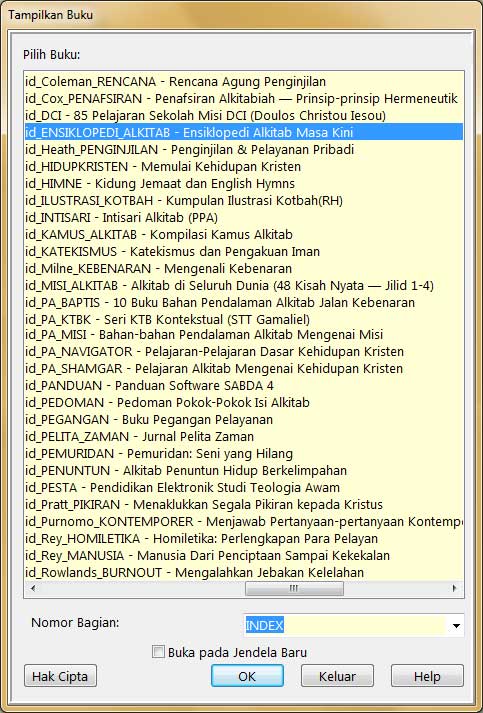Click the Keluar button
Viewport: 483px width, 713px height.
click(337, 676)
